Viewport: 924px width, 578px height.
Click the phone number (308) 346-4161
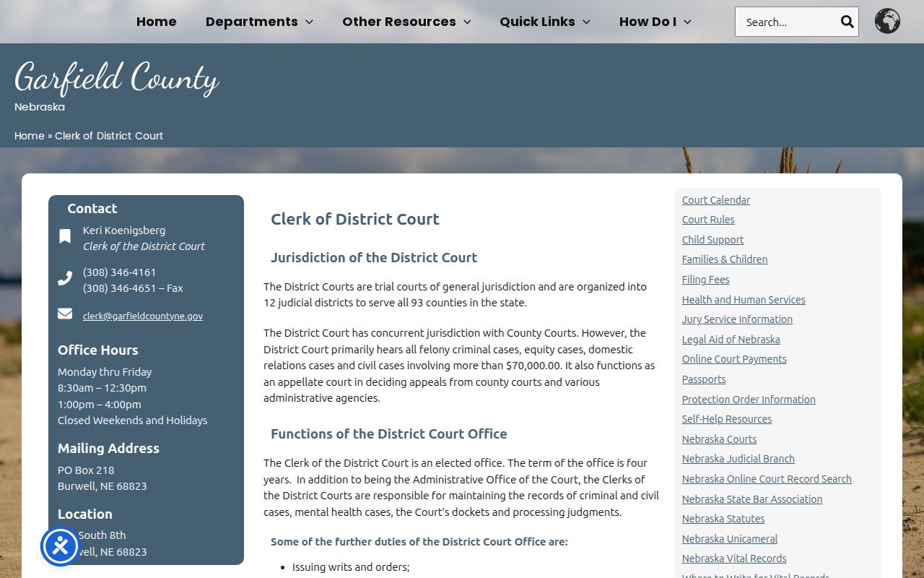[x=119, y=272]
